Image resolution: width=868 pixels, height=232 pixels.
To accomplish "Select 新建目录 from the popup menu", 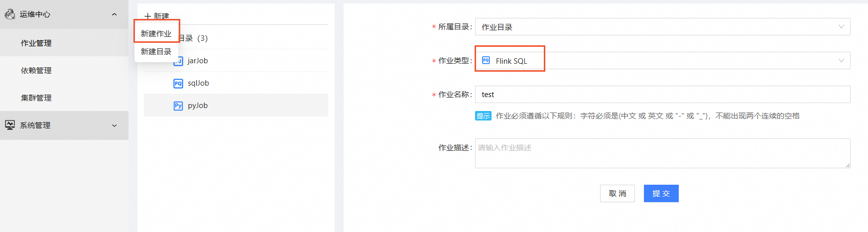I will click(x=156, y=51).
